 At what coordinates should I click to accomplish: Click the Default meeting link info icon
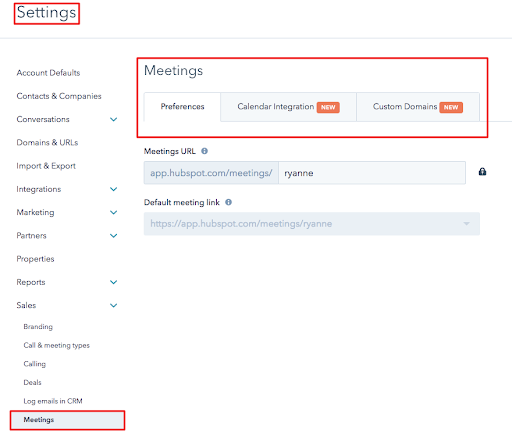click(228, 202)
